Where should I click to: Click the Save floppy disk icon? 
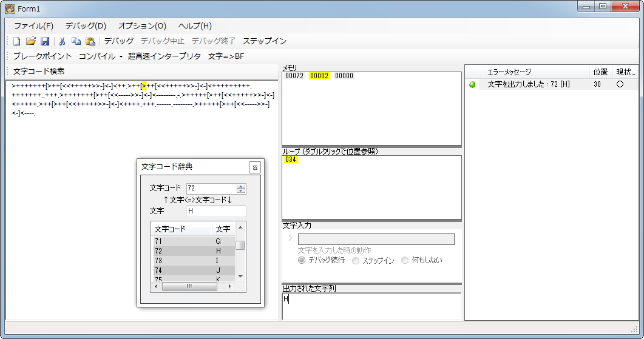tap(45, 41)
